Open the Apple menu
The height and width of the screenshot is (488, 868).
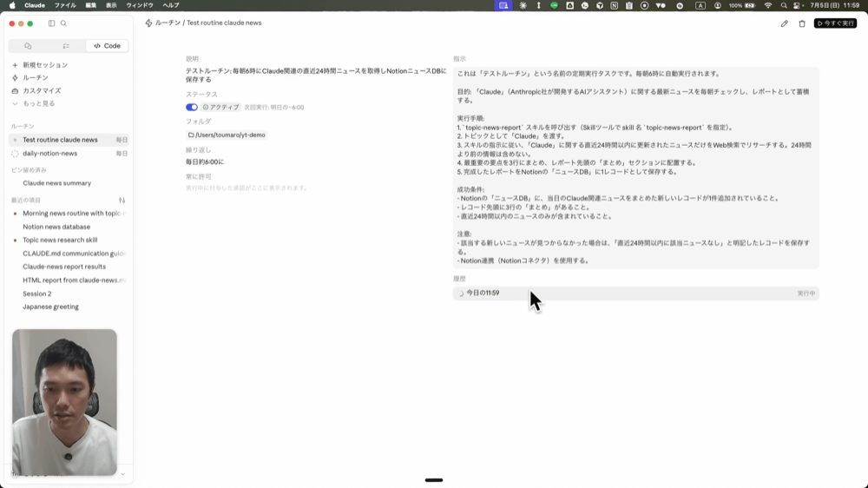tap(12, 5)
